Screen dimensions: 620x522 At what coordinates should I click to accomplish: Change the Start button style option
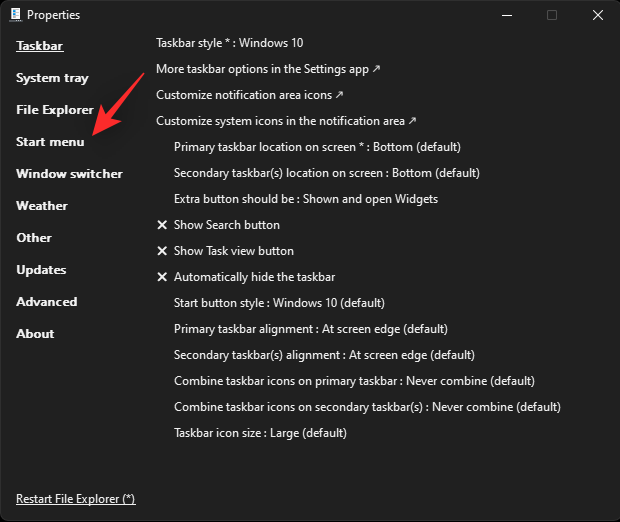pyautogui.click(x=279, y=303)
